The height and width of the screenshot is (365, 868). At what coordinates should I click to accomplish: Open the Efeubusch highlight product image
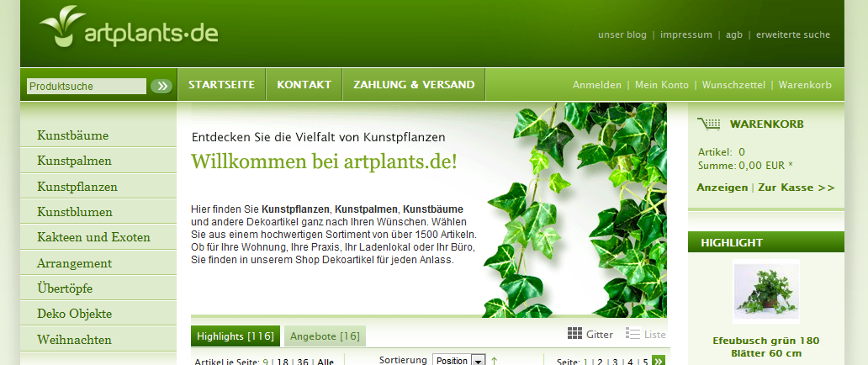coord(765,292)
